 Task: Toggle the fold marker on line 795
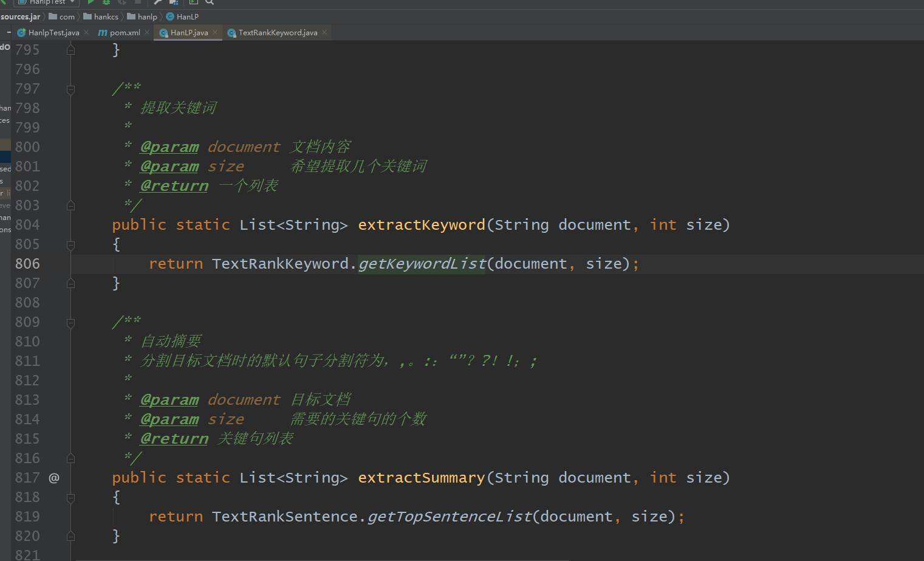tap(70, 50)
